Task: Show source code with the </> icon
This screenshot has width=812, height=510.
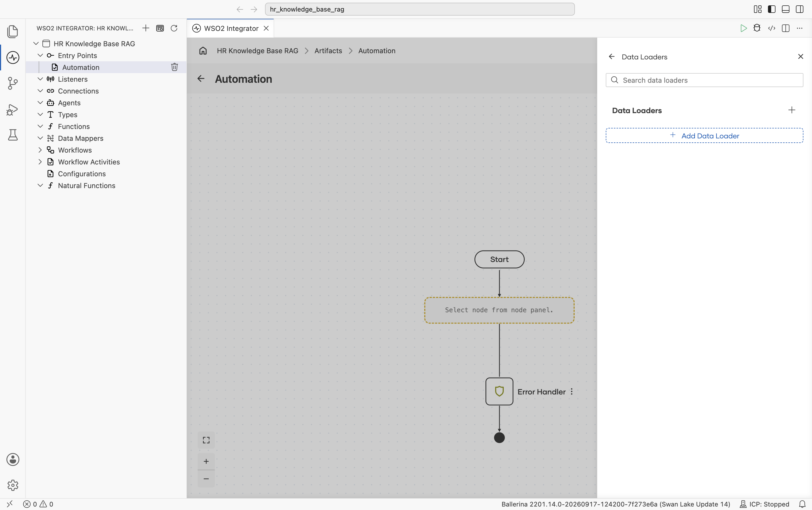Action: pyautogui.click(x=771, y=28)
